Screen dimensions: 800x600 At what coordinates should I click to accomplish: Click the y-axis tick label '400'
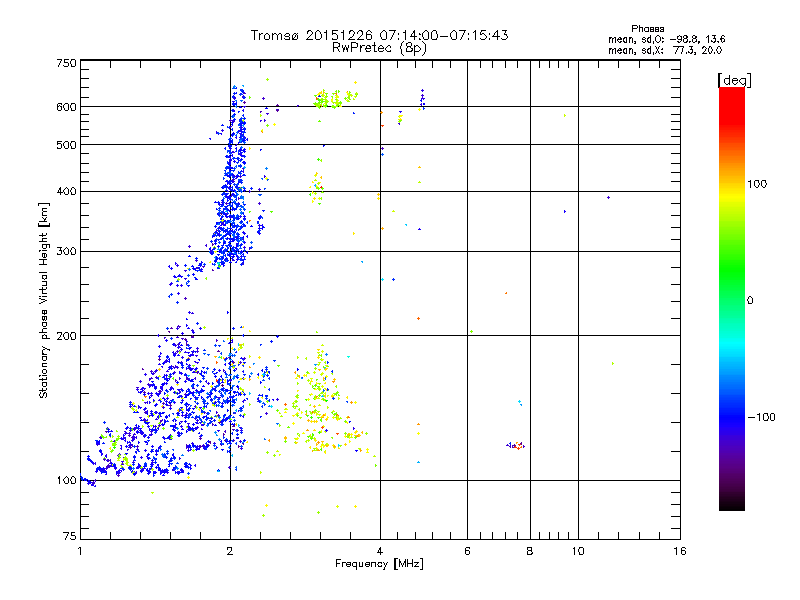coord(66,192)
